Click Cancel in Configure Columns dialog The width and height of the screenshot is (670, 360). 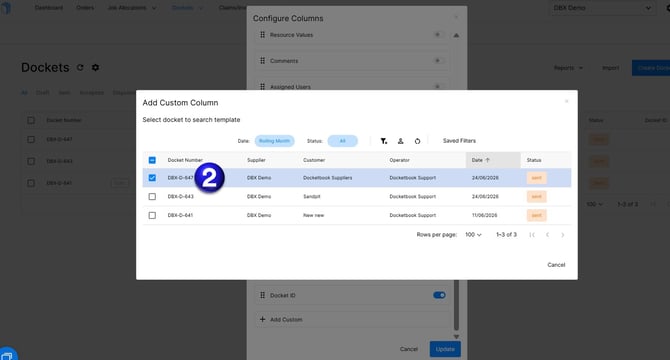coord(408,349)
